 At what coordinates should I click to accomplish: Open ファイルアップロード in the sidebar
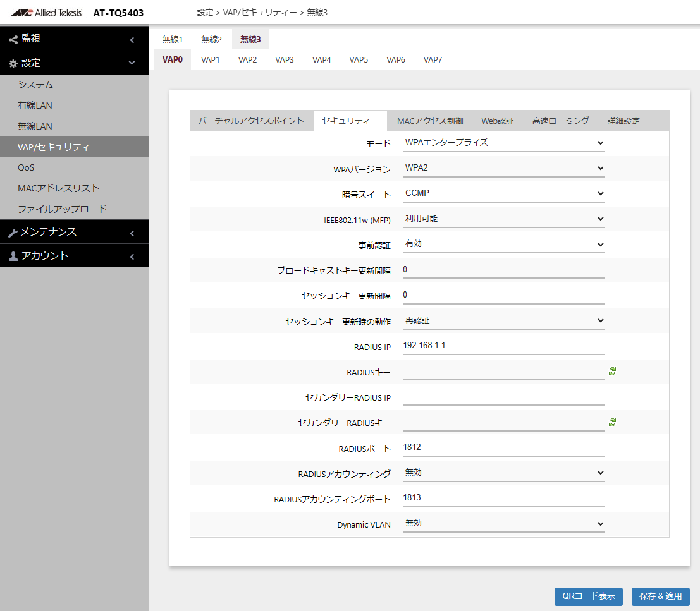[x=75, y=209]
